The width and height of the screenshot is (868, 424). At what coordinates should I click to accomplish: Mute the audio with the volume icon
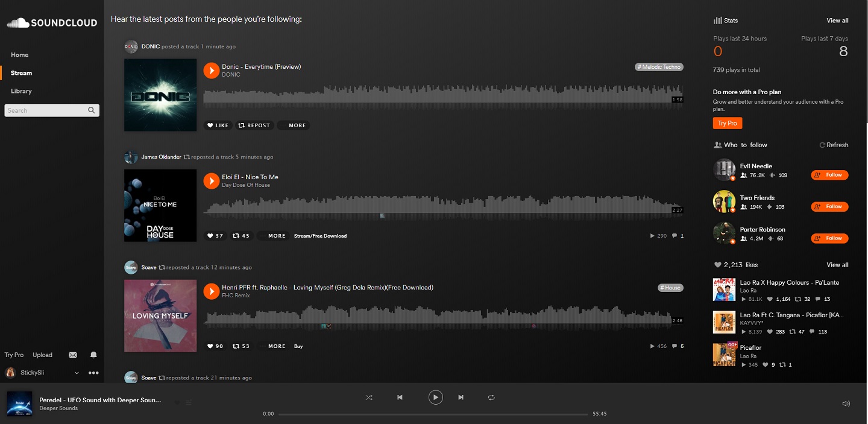pyautogui.click(x=846, y=403)
